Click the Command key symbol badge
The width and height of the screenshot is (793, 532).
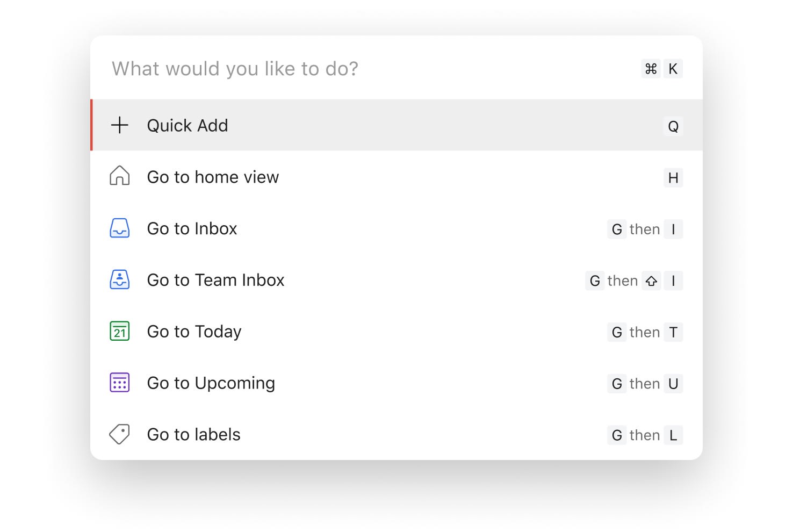point(651,69)
